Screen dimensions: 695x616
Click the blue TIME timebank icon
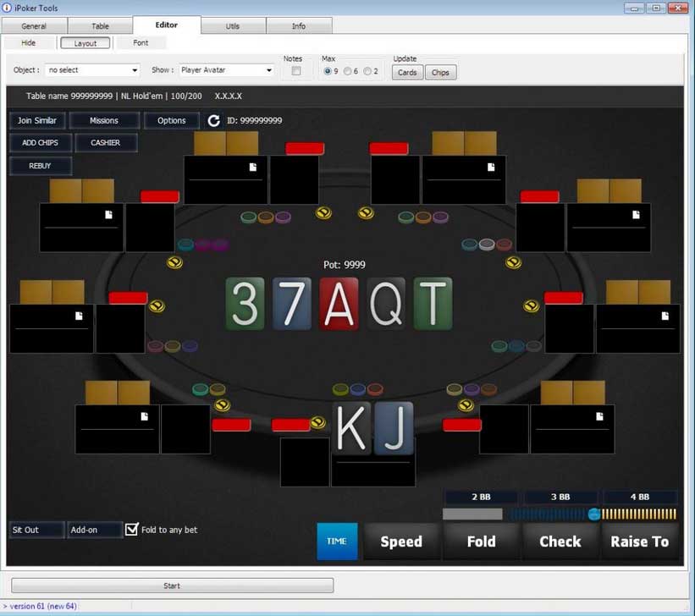pyautogui.click(x=338, y=541)
